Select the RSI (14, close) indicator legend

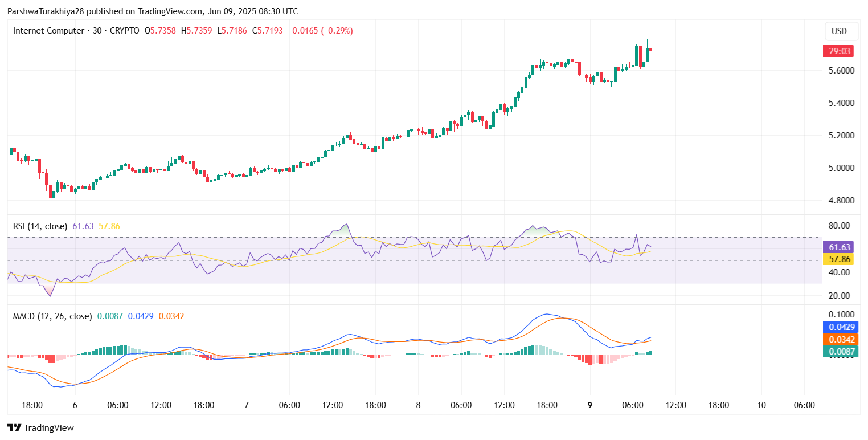click(40, 226)
